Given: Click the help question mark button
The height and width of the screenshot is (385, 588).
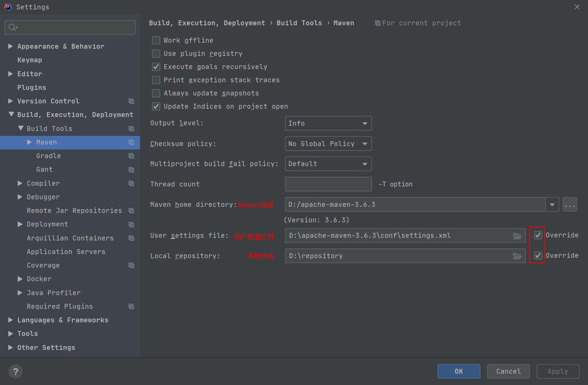Looking at the screenshot, I should tap(15, 371).
